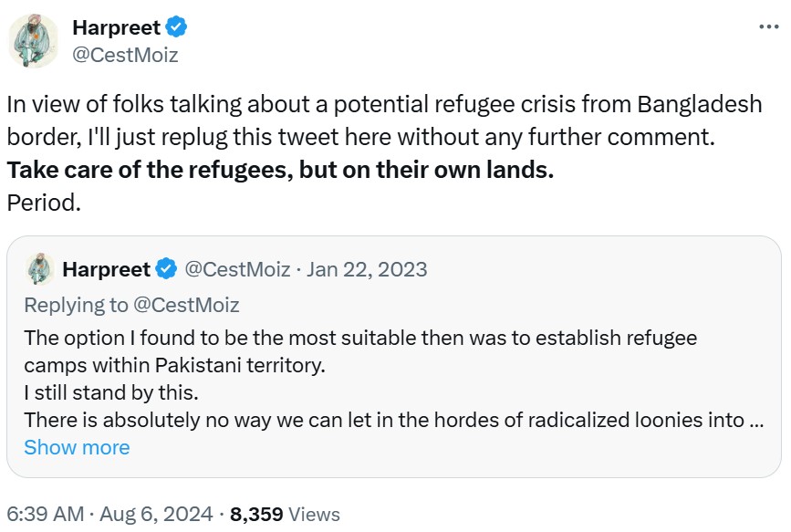Click the truncated 'There is absolutely no way' line
The width and height of the screenshot is (791, 532).
(x=392, y=421)
